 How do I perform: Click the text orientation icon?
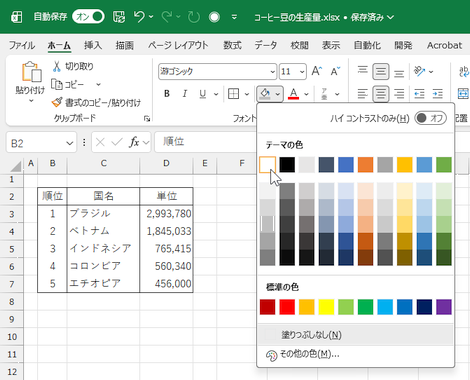click(420, 71)
